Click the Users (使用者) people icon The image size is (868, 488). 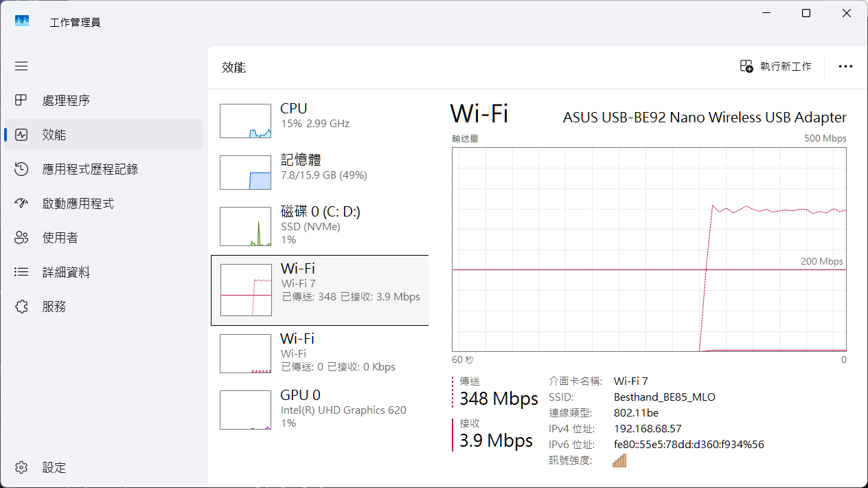coord(21,238)
